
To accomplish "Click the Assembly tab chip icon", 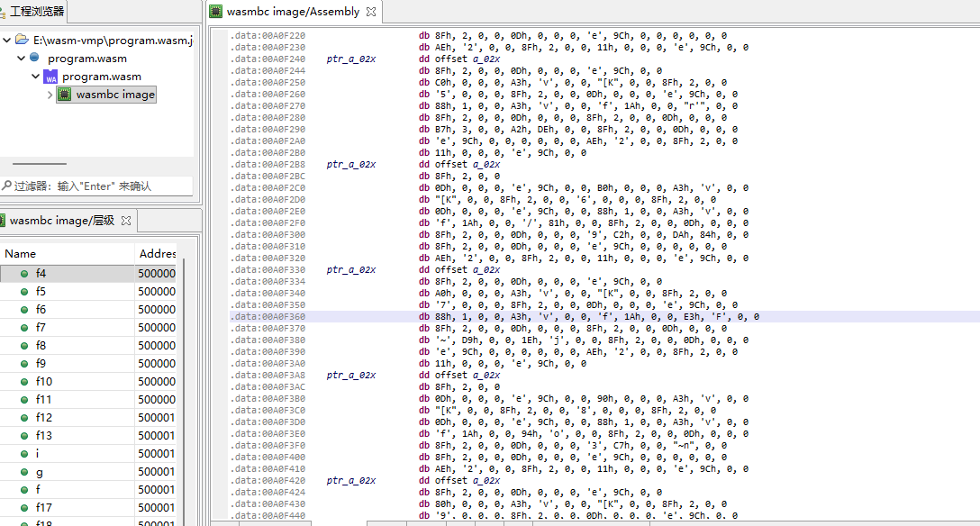I will (215, 11).
